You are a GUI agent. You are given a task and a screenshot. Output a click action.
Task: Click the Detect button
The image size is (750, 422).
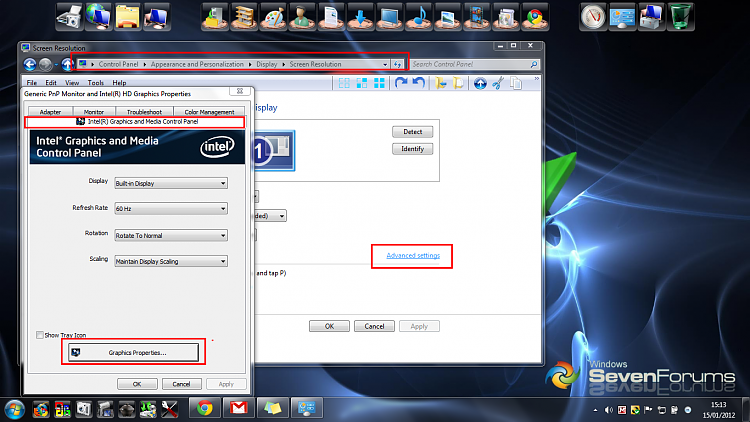pos(412,132)
